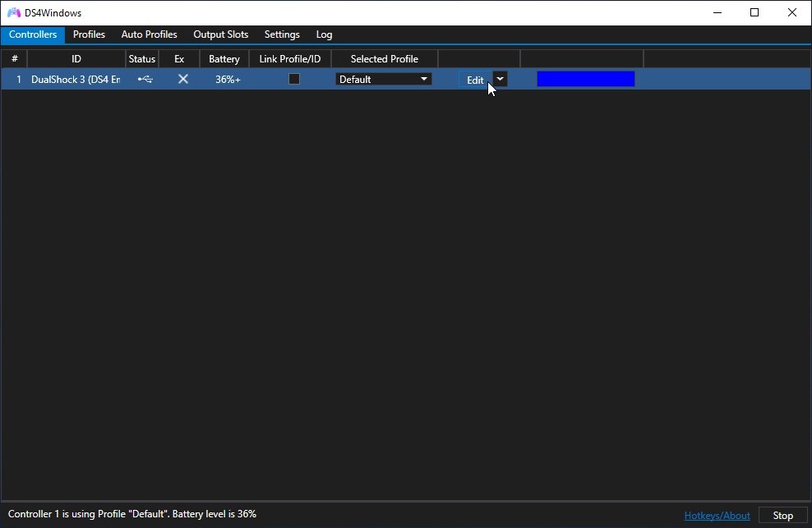Minimize the DS4Windows window
This screenshot has height=528, width=812.
pos(717,12)
